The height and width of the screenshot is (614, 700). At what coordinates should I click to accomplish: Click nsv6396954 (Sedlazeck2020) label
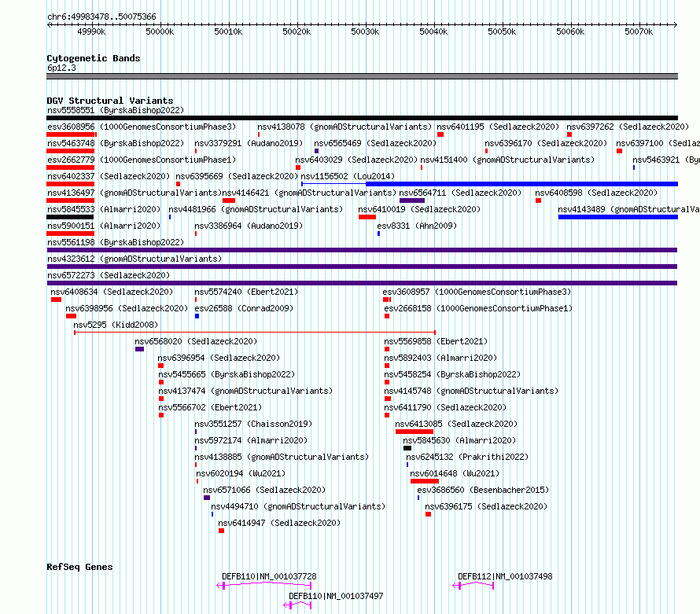tap(219, 358)
